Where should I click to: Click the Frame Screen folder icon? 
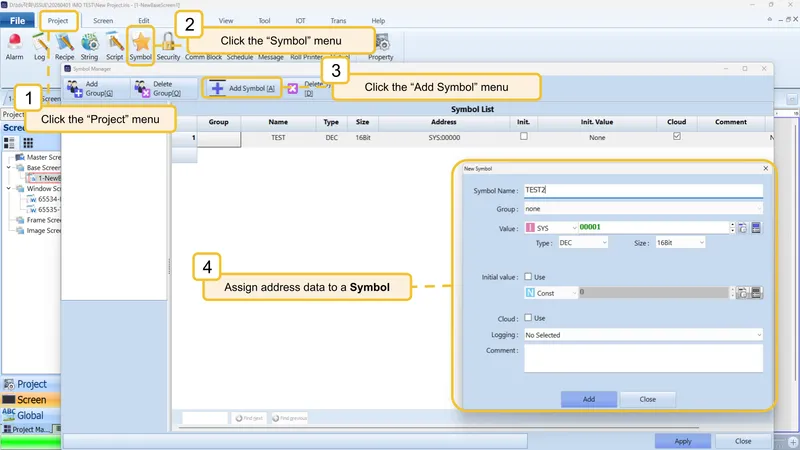[x=20, y=220]
